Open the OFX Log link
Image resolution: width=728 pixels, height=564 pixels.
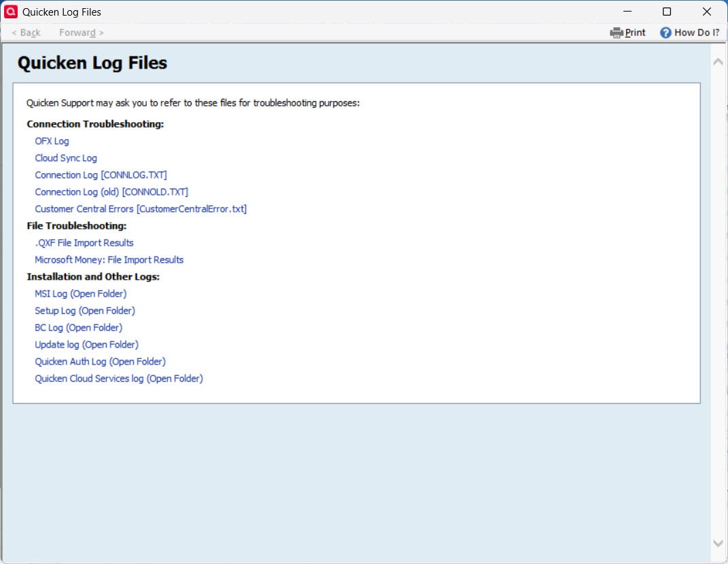click(x=52, y=141)
